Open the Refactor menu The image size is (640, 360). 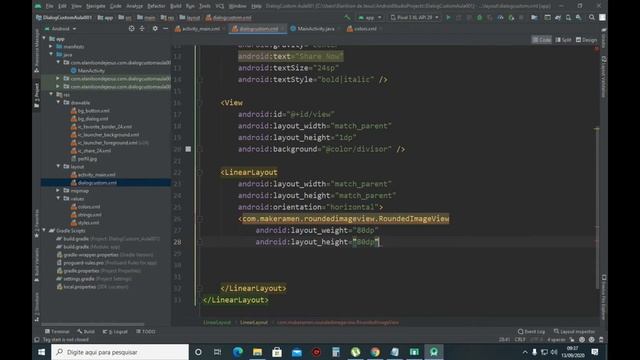click(x=156, y=6)
